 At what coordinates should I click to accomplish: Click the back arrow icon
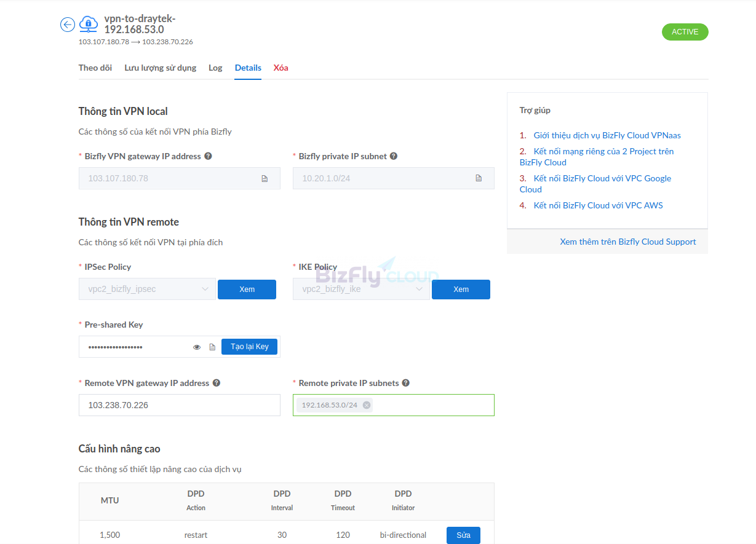[x=68, y=25]
